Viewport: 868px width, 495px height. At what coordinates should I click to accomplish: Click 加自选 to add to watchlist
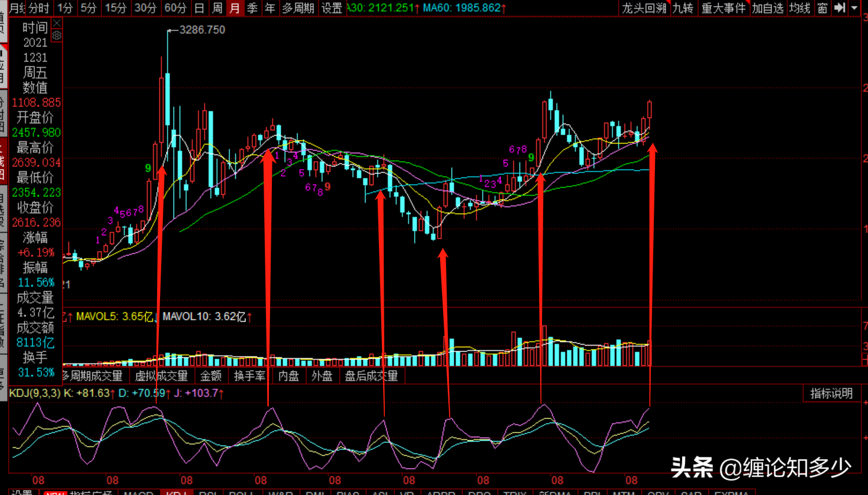coord(768,8)
